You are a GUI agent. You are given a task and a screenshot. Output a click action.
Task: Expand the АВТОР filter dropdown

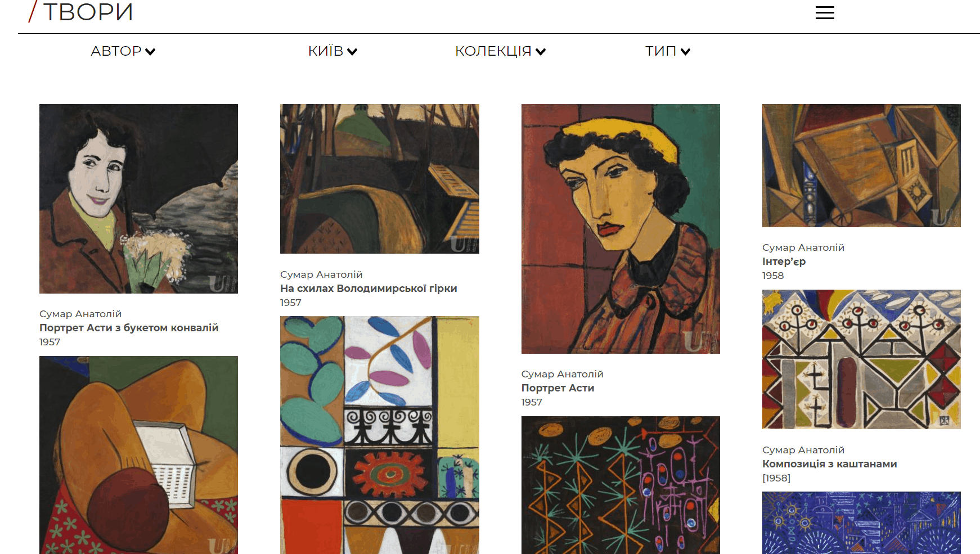pos(123,51)
